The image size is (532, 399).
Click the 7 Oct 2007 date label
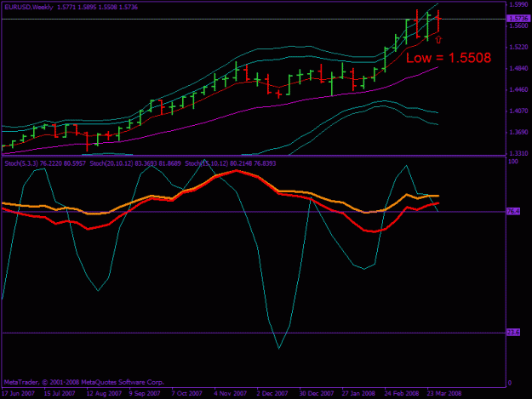coord(187,394)
